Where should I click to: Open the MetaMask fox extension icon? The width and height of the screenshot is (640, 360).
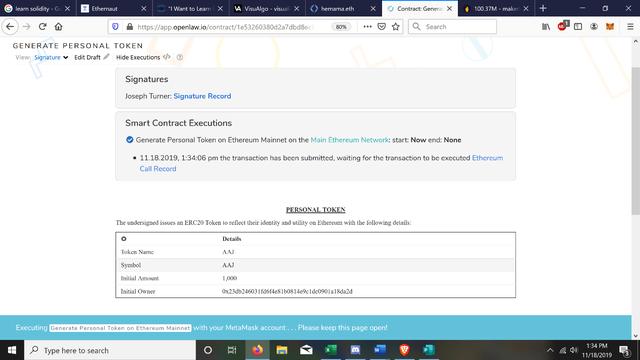coord(610,27)
